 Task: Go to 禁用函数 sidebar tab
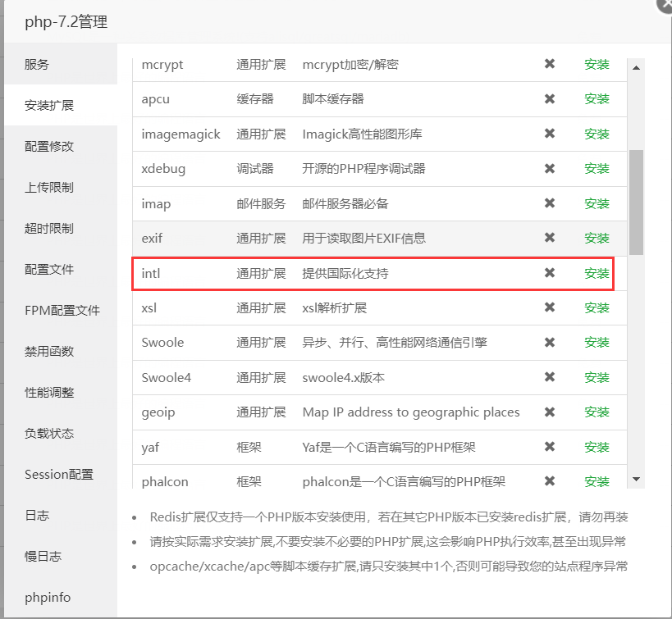point(61,351)
